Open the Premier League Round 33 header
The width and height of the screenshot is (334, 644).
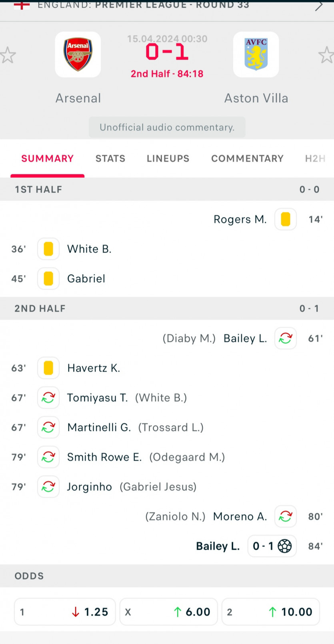click(x=143, y=6)
